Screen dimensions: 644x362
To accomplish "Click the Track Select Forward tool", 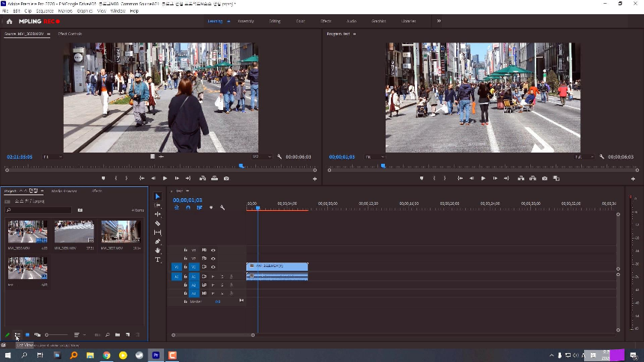I will (x=157, y=206).
